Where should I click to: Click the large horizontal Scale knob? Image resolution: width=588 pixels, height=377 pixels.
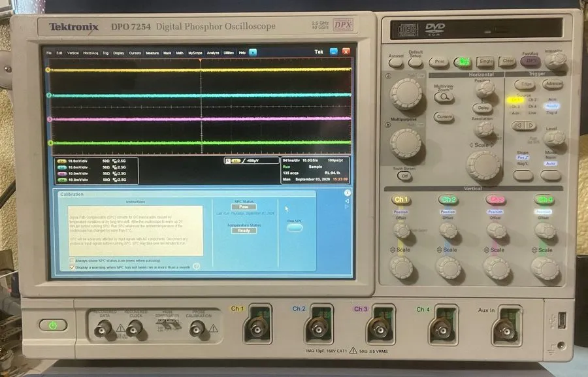(483, 165)
